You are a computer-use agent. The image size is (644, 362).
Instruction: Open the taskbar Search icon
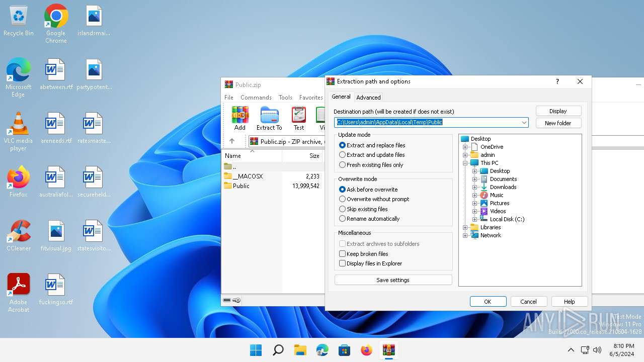tap(278, 350)
